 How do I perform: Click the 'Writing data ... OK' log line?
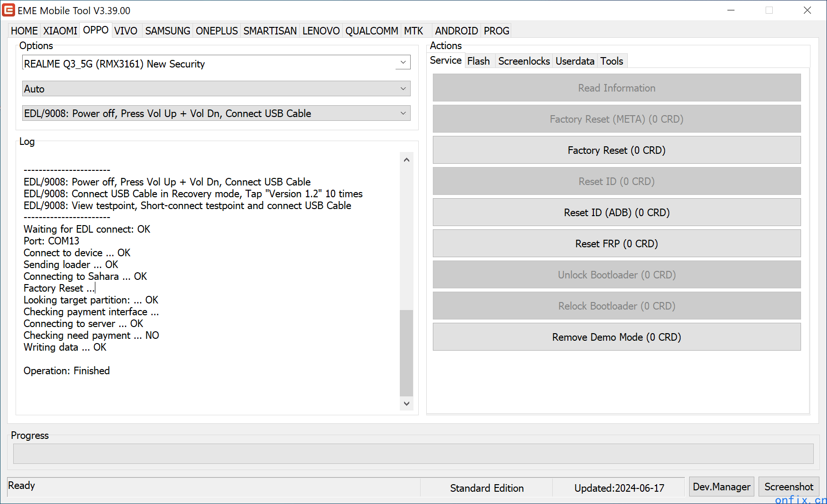[65, 347]
